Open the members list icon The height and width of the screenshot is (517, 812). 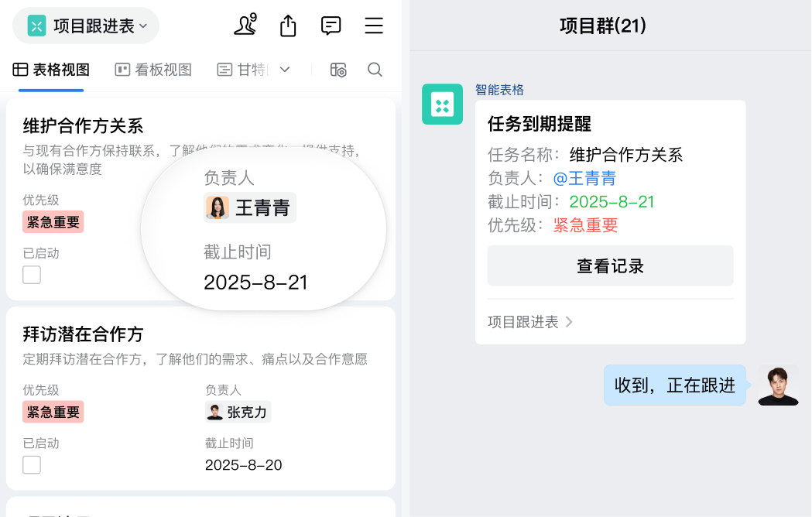pyautogui.click(x=245, y=26)
